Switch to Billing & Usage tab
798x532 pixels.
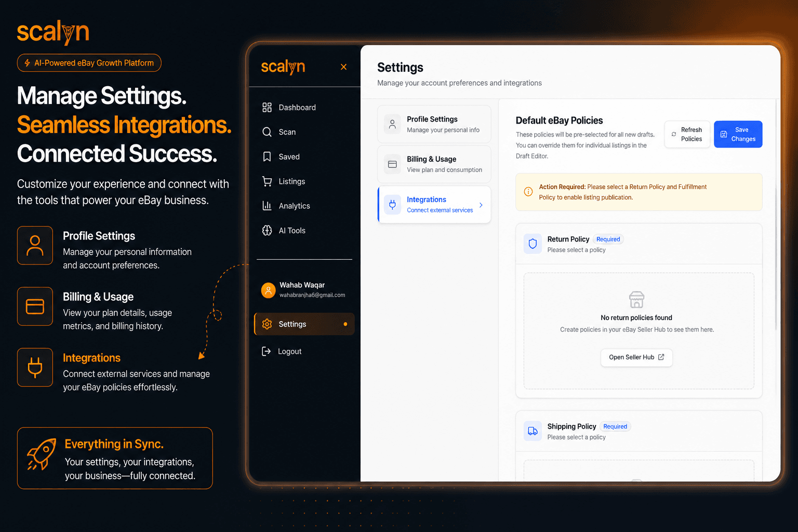point(434,164)
